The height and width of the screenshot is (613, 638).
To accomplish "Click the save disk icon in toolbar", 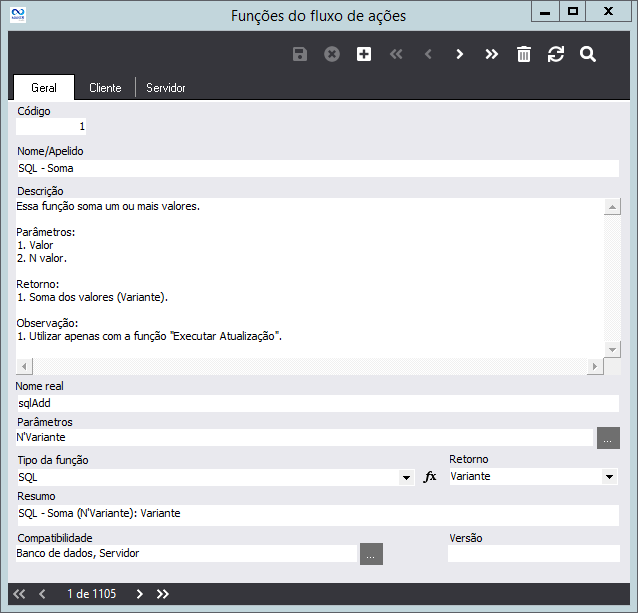I will tap(300, 54).
